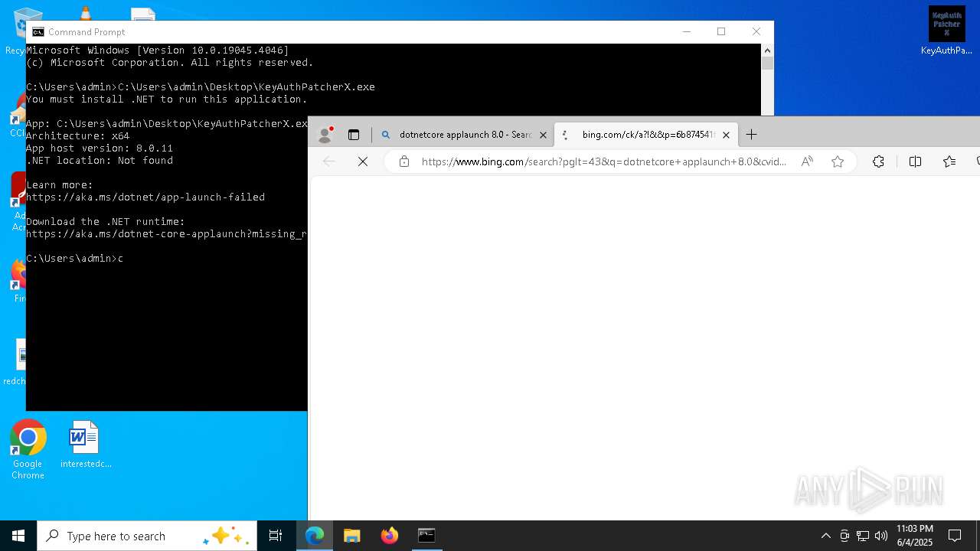Close the bing.com/ck tab
The width and height of the screenshot is (980, 551).
(726, 135)
